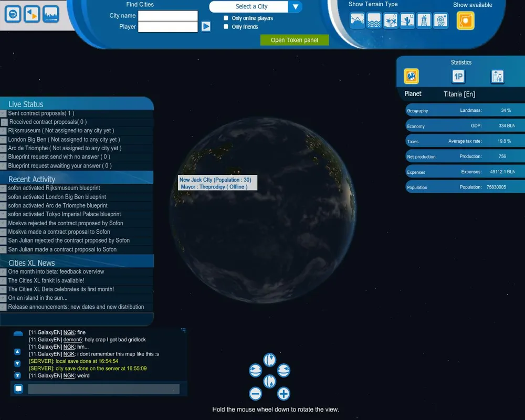Open 'The Cities XL fankit is available!' news
The image size is (525, 420).
(x=46, y=280)
